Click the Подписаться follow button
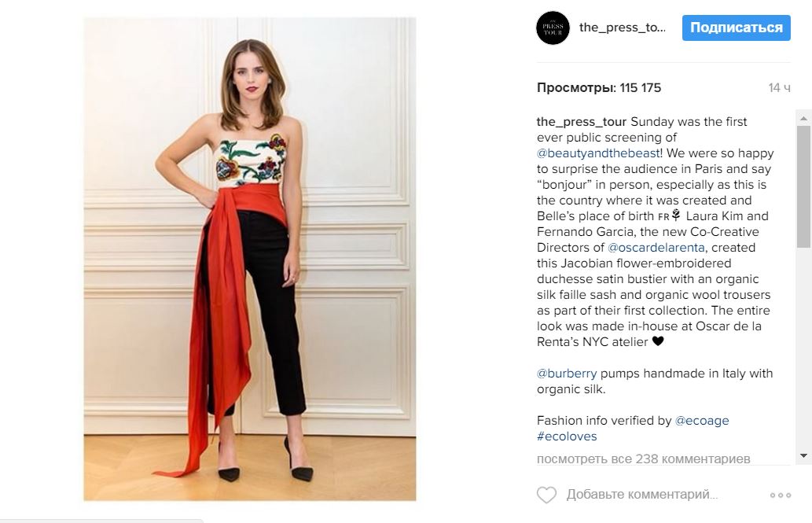Screen dimensions: 812x523 coord(736,28)
